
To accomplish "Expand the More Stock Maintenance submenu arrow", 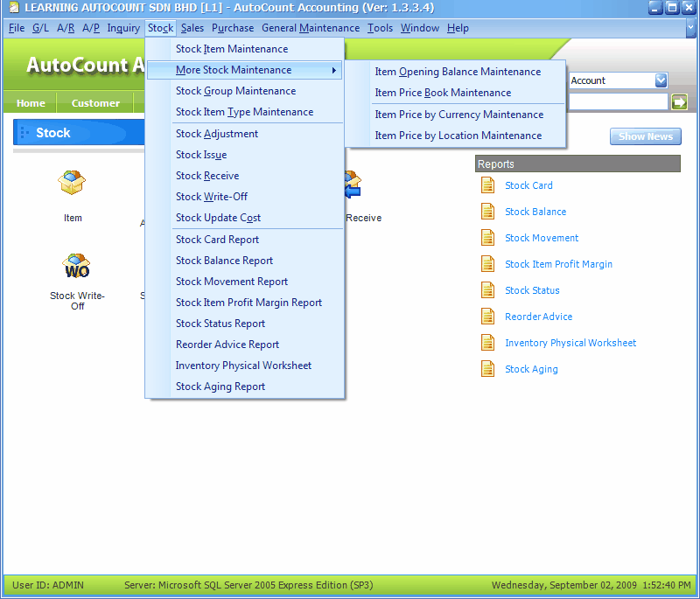I will [x=334, y=70].
